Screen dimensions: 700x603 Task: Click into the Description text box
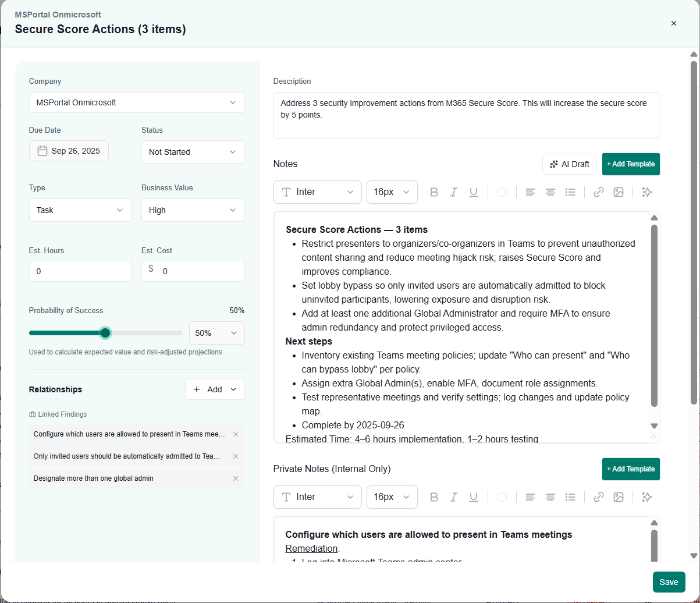click(467, 115)
